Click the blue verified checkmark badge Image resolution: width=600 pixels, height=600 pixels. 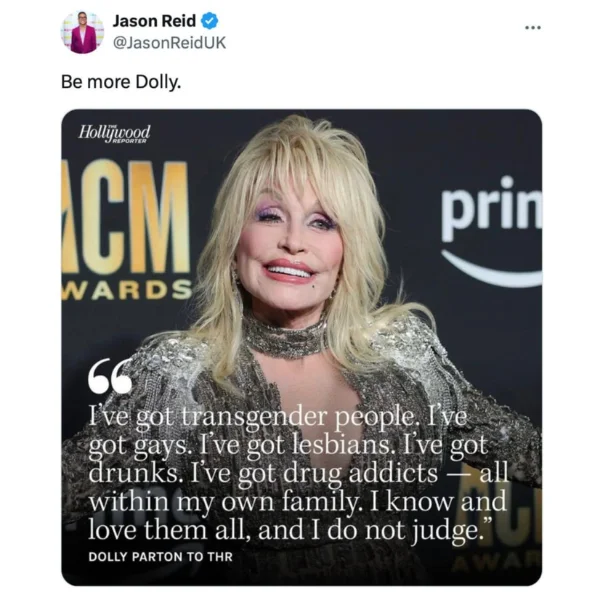pos(210,21)
